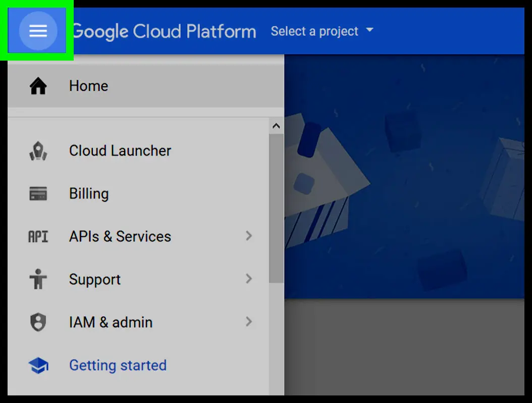Go to the Billing section
This screenshot has height=403, width=532.
(x=138, y=193)
